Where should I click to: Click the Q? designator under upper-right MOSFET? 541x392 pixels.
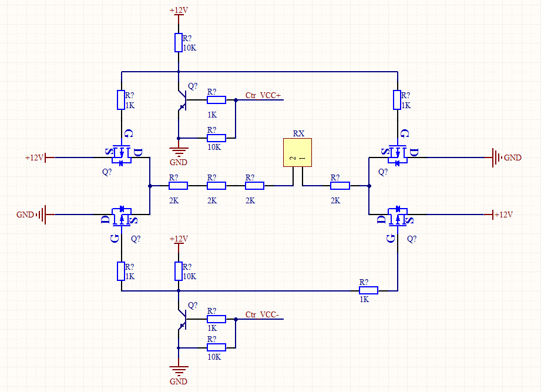click(383, 172)
